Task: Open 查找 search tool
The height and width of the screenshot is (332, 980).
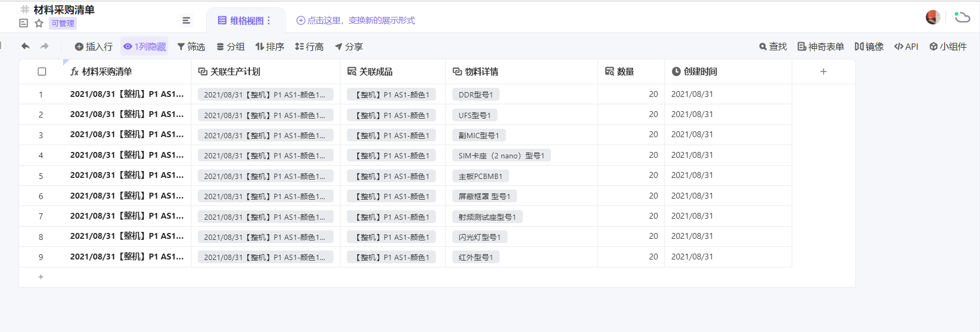Action: tap(773, 47)
